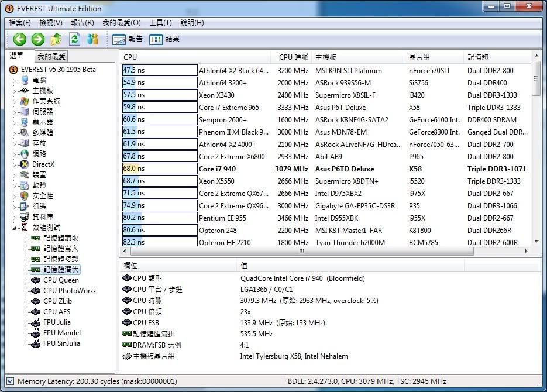Collapse the 效能測試 tree node
The image size is (547, 392).
(15, 228)
